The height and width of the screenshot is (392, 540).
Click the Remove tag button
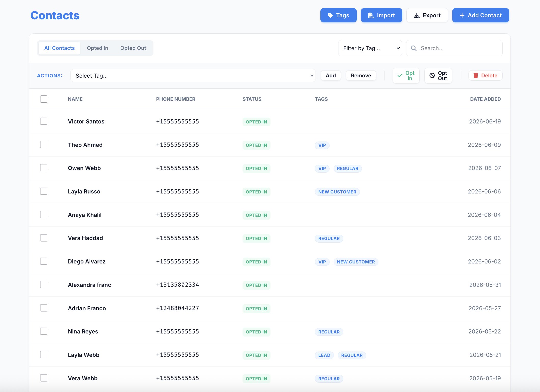(x=361, y=76)
